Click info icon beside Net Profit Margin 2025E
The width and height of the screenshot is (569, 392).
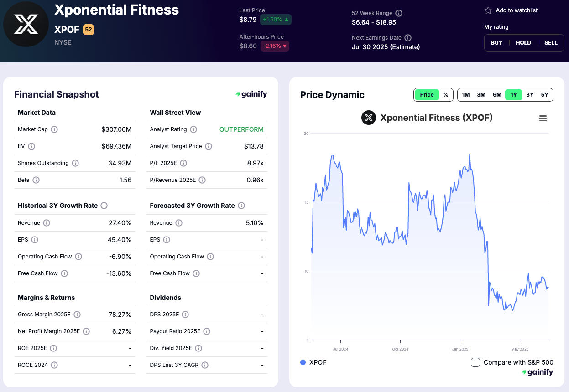86,331
